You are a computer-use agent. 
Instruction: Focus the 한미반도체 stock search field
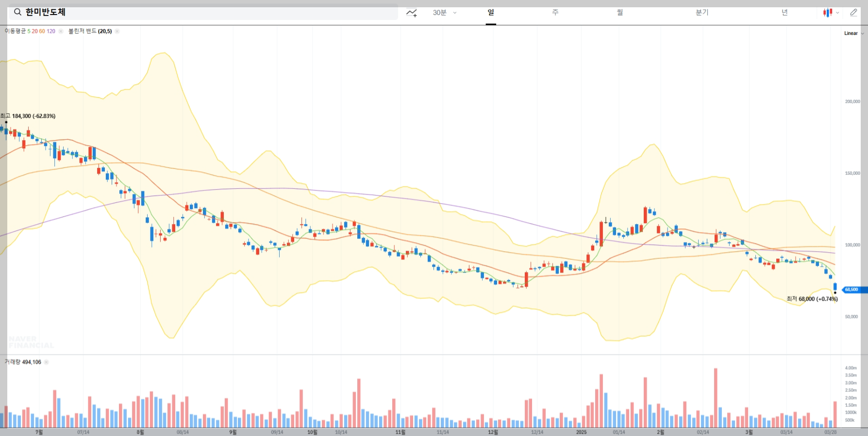pyautogui.click(x=203, y=12)
